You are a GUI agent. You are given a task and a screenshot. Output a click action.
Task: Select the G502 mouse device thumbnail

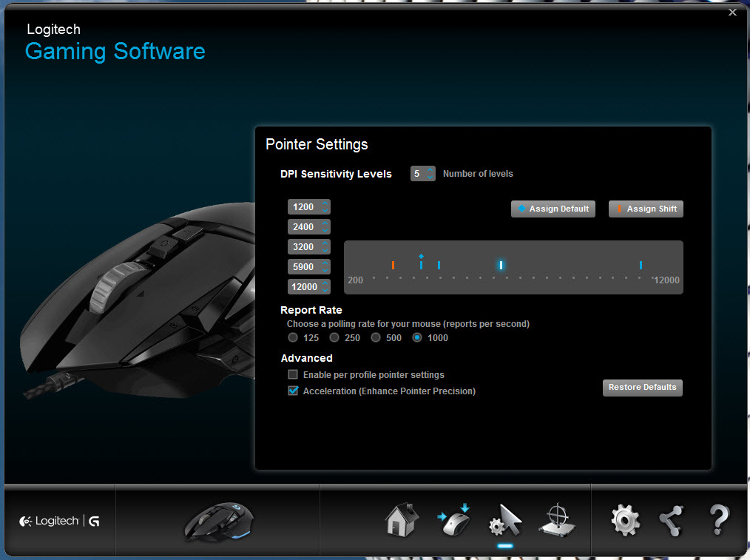pyautogui.click(x=219, y=522)
